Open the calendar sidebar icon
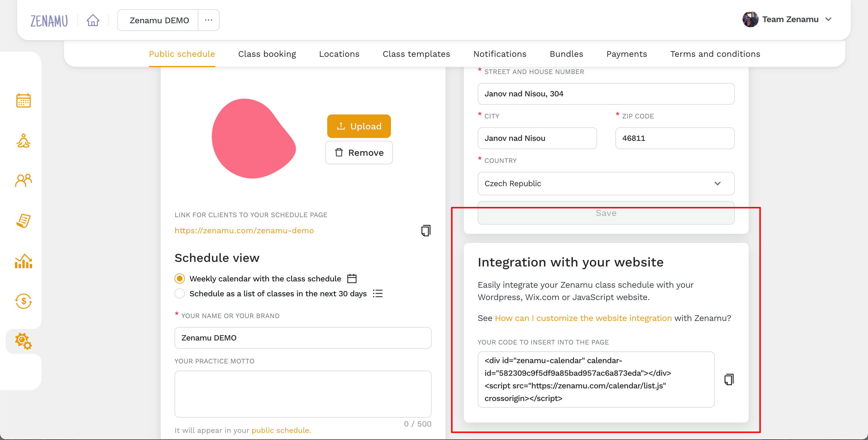Viewport: 868px width, 440px height. (23, 100)
